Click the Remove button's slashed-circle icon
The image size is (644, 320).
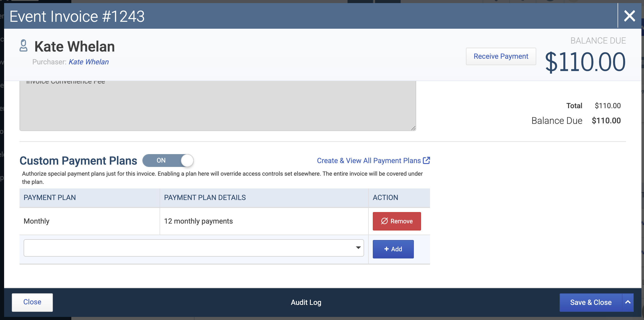click(x=384, y=221)
